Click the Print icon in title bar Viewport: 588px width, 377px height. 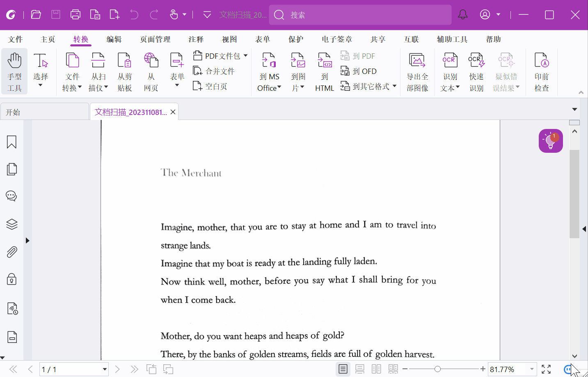tap(76, 15)
